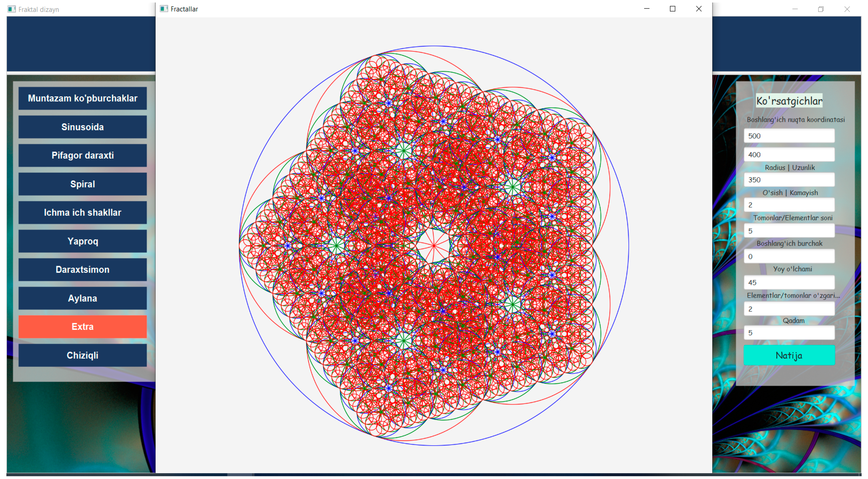Click the Fraktal dizayn title bar icon

click(x=11, y=9)
